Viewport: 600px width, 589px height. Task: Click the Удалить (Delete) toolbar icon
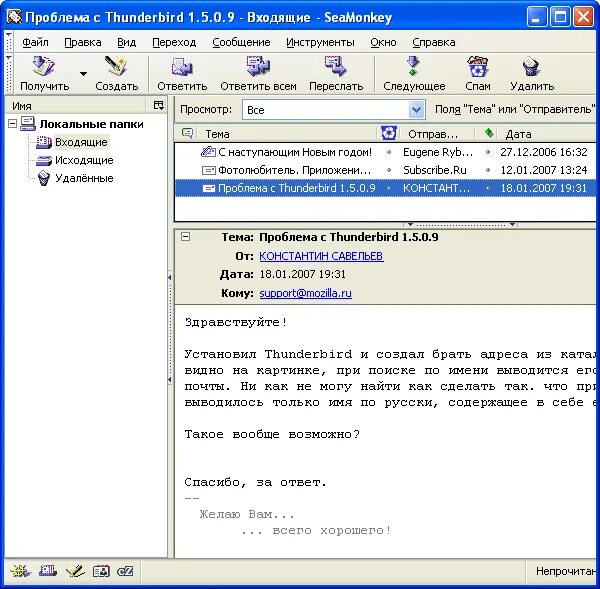click(x=532, y=67)
